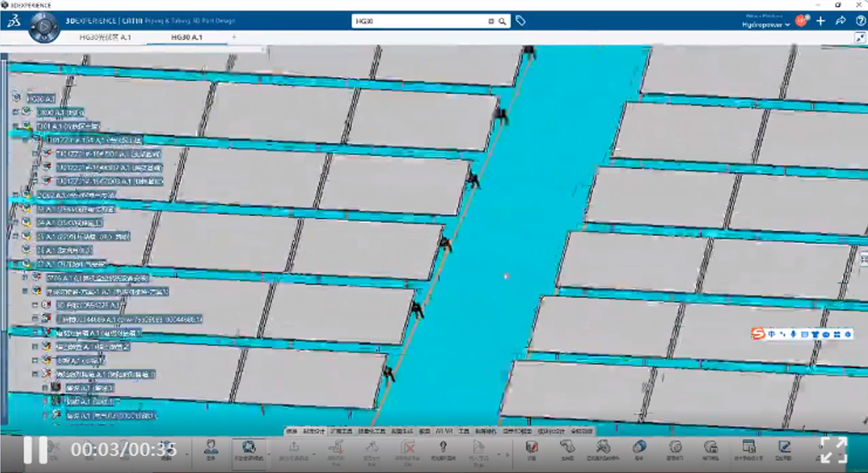Click the tag icon beside search

(x=520, y=21)
